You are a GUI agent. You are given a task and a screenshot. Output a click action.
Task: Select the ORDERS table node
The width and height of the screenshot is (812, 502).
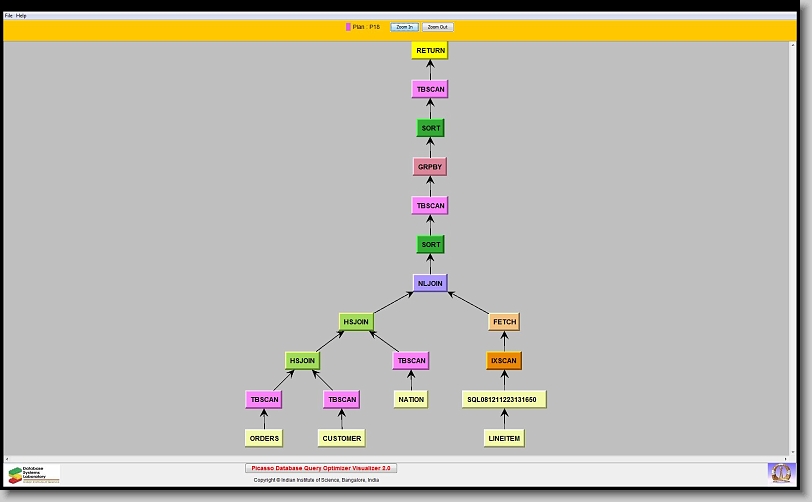264,438
